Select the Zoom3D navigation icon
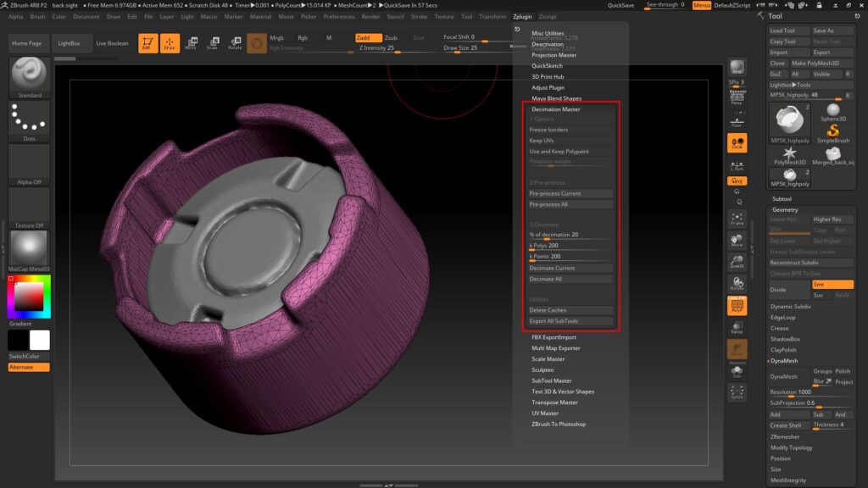 (x=737, y=262)
